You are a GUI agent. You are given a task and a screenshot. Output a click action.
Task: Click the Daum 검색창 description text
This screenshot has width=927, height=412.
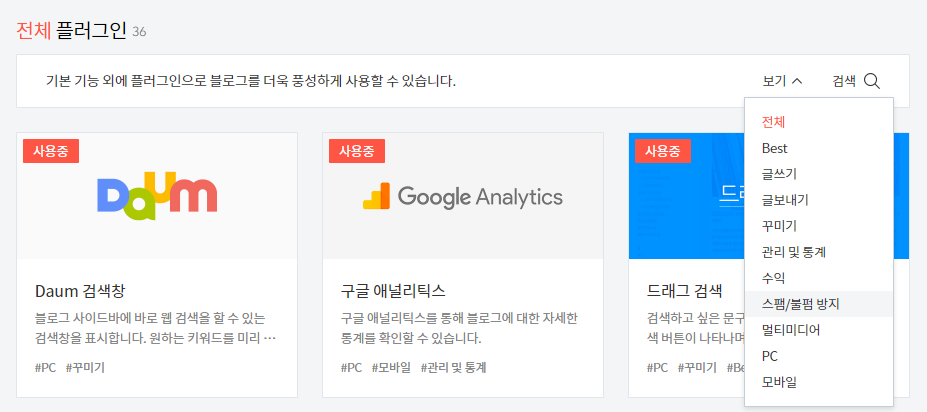pos(155,329)
